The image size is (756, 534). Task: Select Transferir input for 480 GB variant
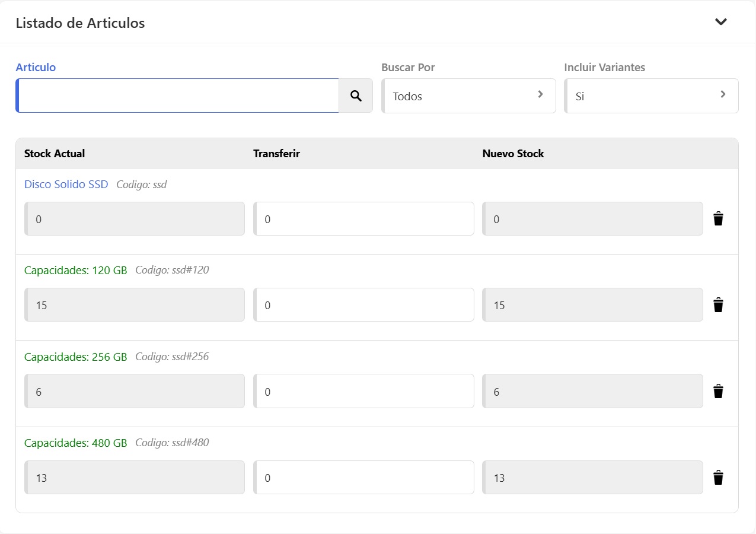tap(364, 478)
